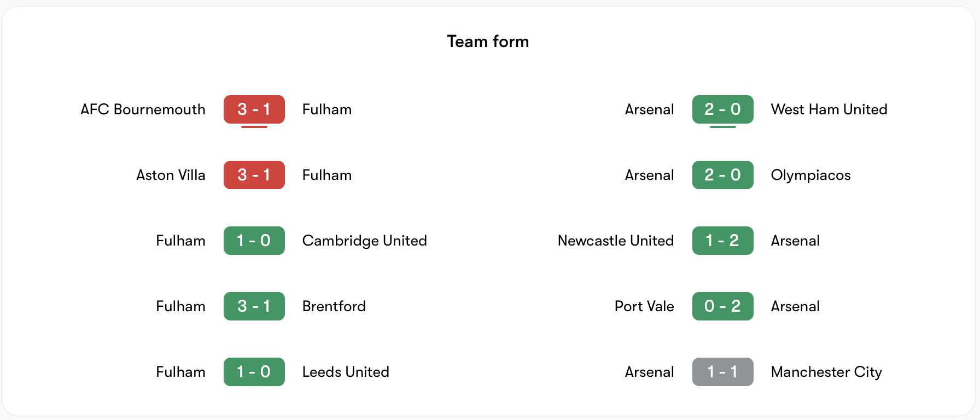
Task: Click the grey 1-1 draw badge
Action: [722, 372]
